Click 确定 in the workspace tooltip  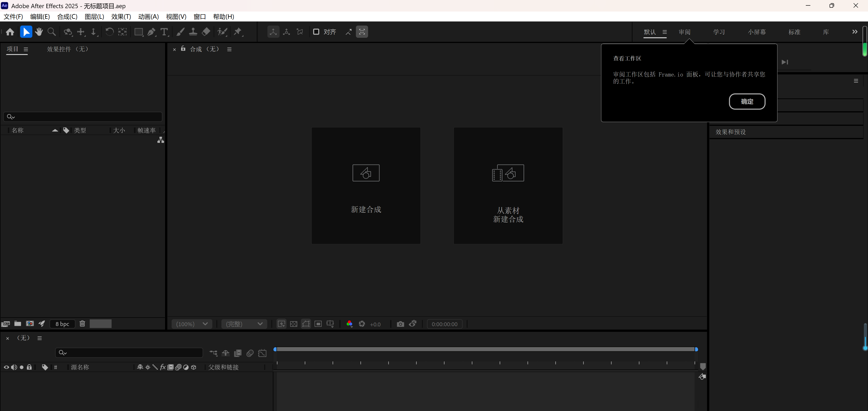[747, 102]
